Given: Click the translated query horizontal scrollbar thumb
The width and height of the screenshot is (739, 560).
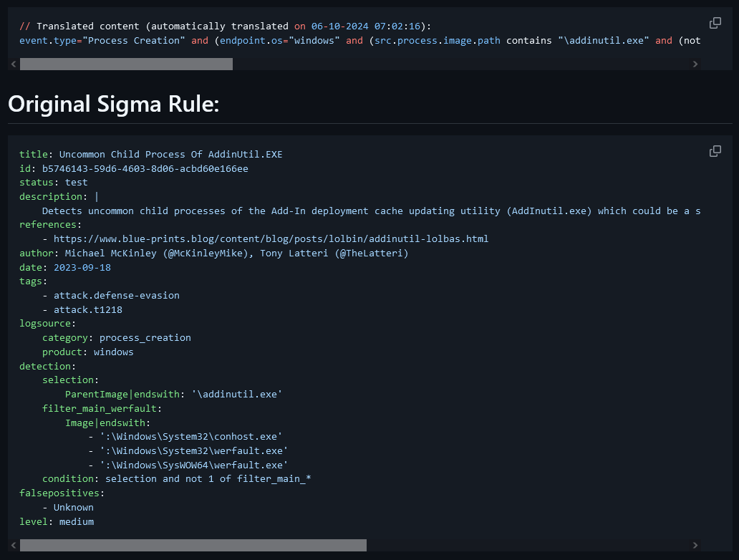Looking at the screenshot, I should pyautogui.click(x=126, y=64).
